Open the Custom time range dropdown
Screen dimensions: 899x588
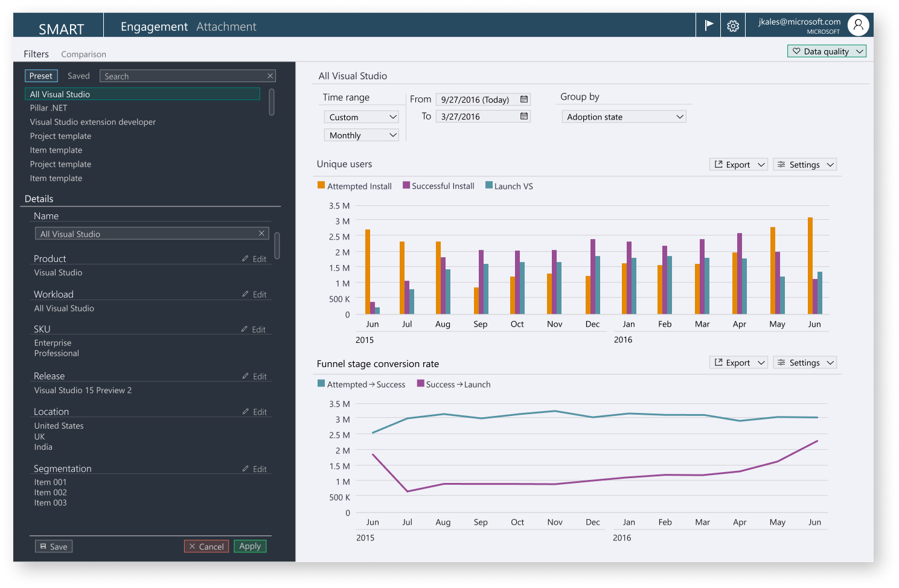click(x=362, y=117)
